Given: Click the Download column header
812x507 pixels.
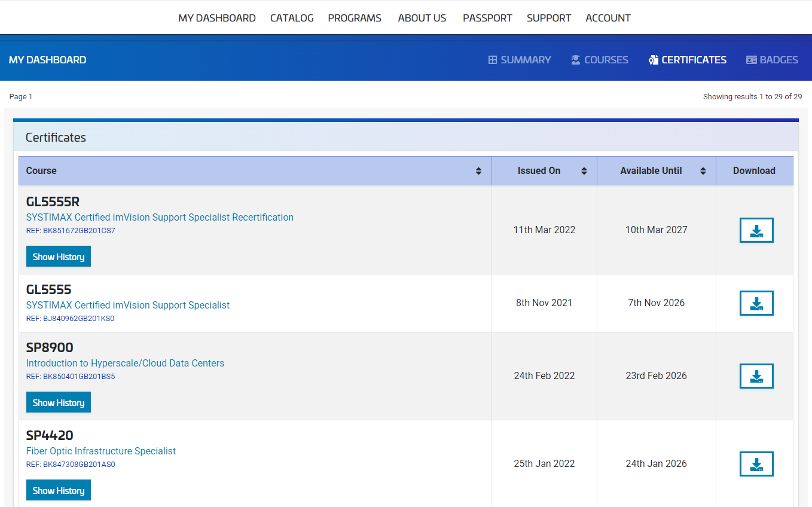Looking at the screenshot, I should point(754,171).
